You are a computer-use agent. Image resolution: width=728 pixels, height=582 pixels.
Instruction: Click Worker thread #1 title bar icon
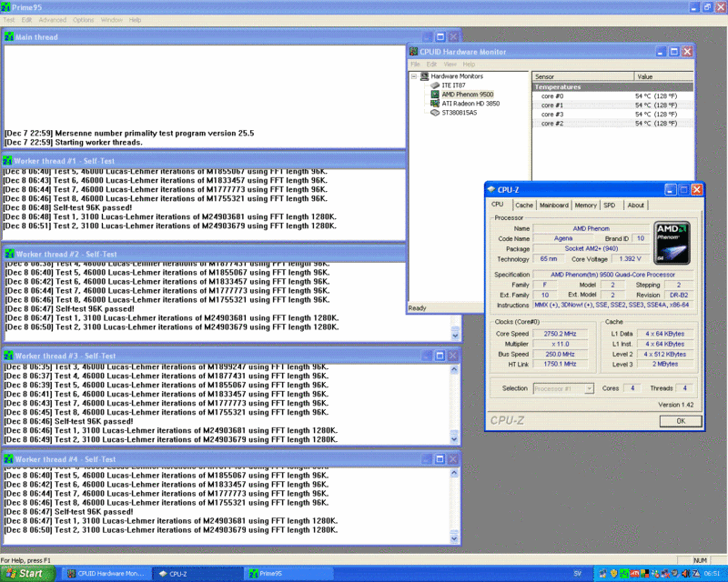7,161
